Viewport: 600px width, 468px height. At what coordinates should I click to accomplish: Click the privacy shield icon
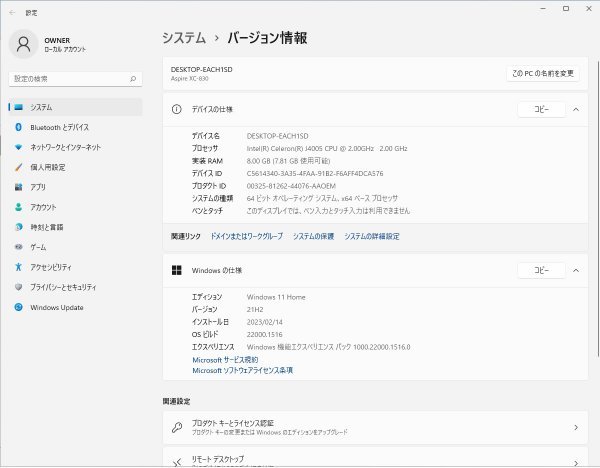[18, 287]
